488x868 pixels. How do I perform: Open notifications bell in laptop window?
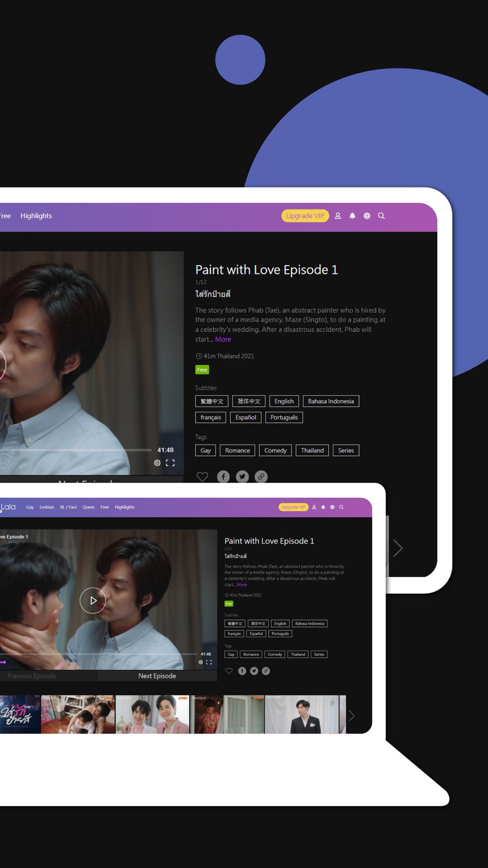[323, 507]
